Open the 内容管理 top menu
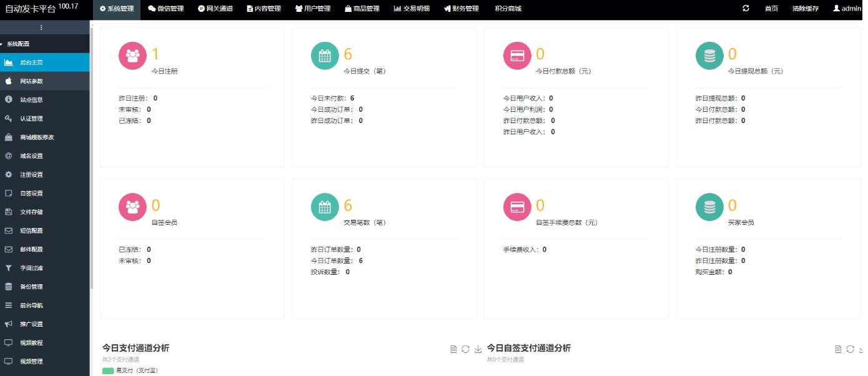 pyautogui.click(x=264, y=9)
